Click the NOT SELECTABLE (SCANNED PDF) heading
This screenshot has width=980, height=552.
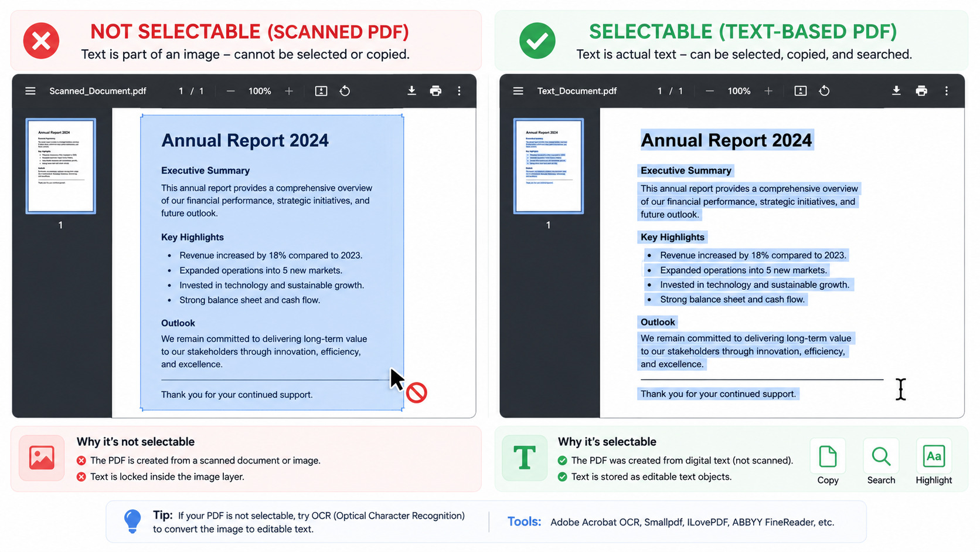click(x=250, y=32)
